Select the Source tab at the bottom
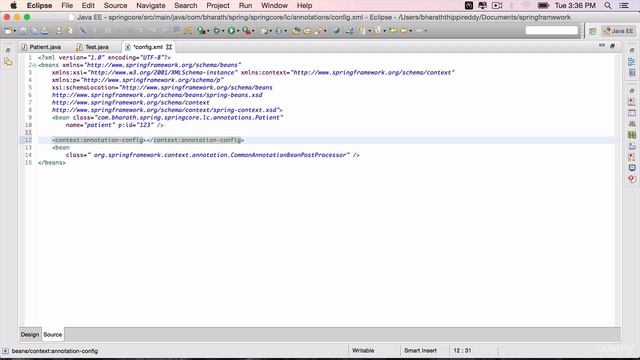640x360 pixels. (53, 334)
